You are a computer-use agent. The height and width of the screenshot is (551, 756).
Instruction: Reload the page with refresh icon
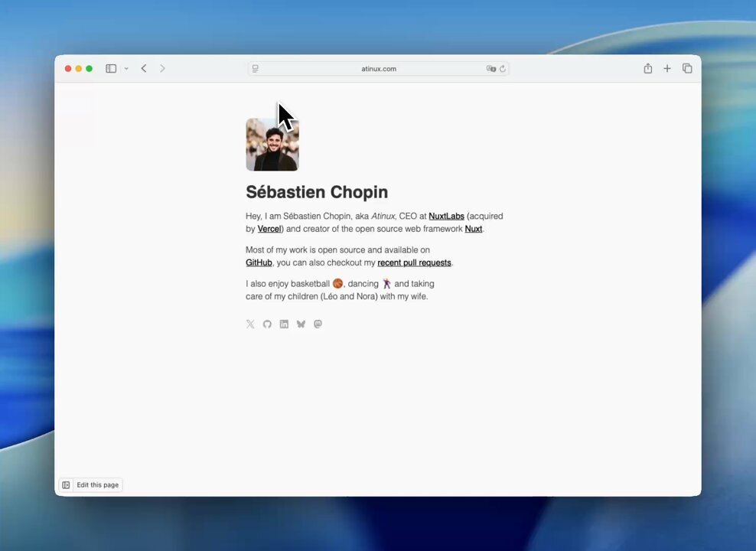[x=503, y=69]
